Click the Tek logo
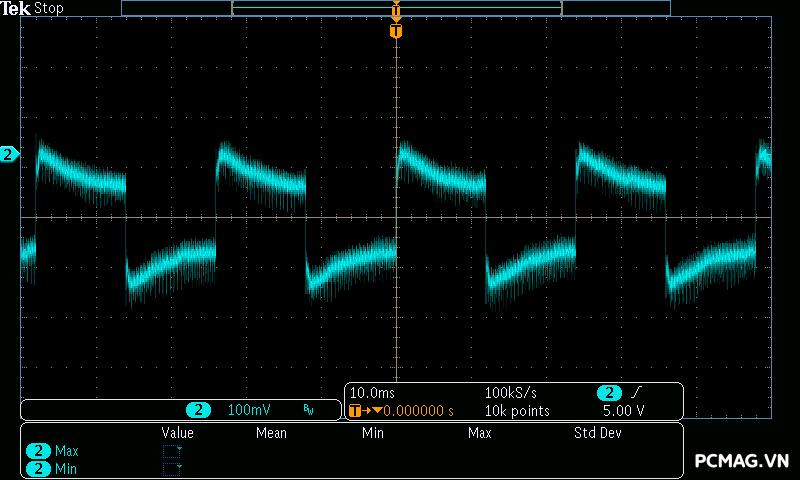800x480 pixels. click(x=16, y=8)
